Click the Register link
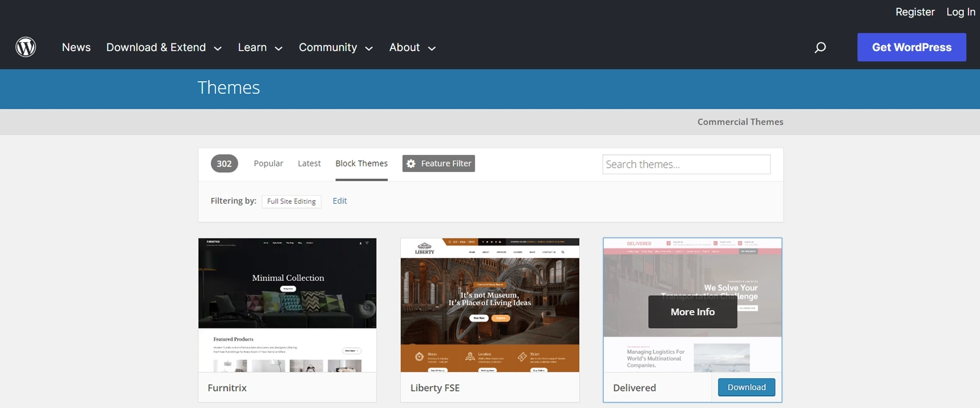Image resolution: width=980 pixels, height=408 pixels. point(915,12)
